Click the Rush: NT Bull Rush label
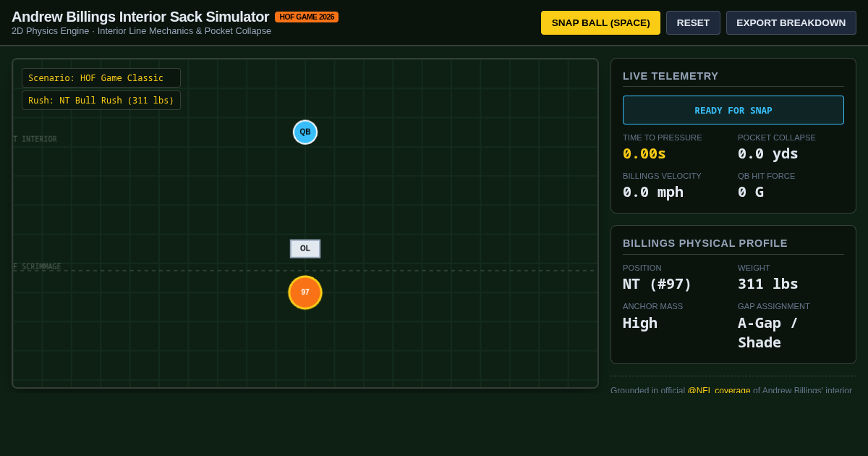The image size is (868, 456). coord(101,100)
